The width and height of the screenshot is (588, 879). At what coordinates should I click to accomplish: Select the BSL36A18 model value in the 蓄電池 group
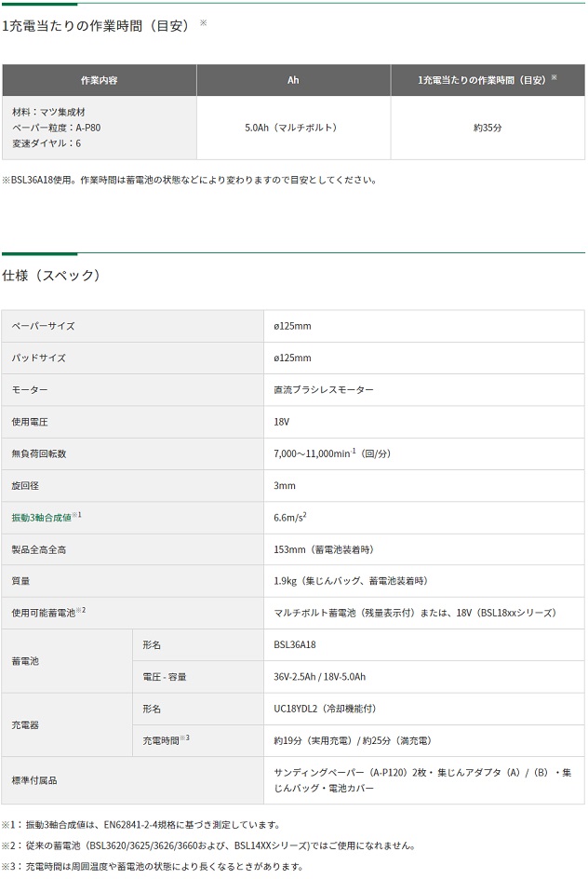295,644
